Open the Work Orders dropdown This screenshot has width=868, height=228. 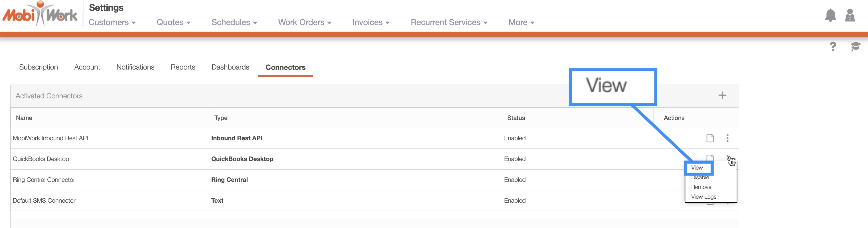click(x=305, y=23)
